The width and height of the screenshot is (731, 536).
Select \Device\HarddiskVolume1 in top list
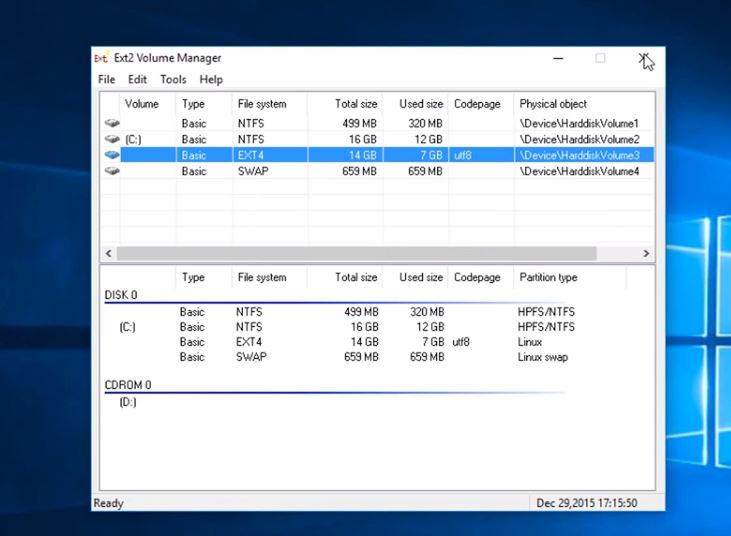(x=579, y=124)
